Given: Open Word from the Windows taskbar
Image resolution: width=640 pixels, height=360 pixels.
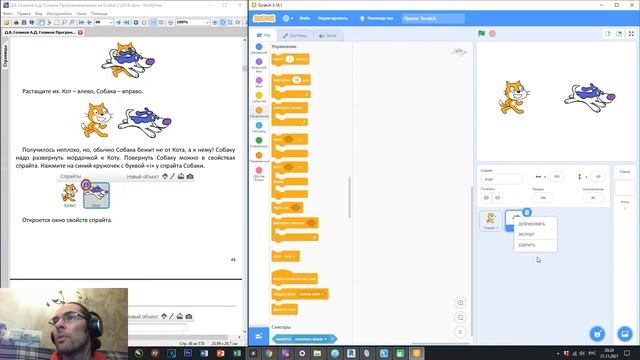Looking at the screenshot, I should pos(204,353).
